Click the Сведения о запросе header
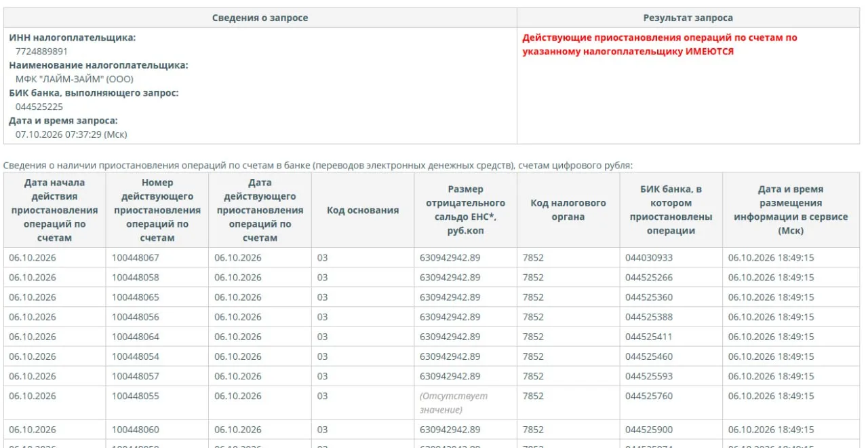 click(260, 18)
